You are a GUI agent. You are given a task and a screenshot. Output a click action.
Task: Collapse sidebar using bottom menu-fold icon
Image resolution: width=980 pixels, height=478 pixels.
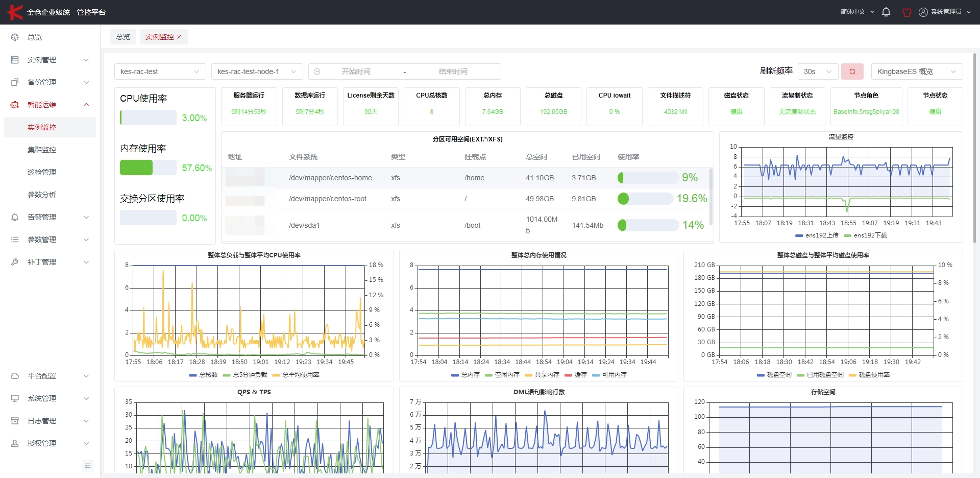click(88, 466)
